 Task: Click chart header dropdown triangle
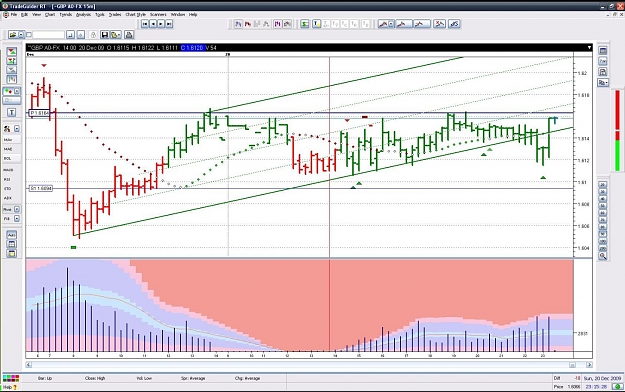coord(589,48)
